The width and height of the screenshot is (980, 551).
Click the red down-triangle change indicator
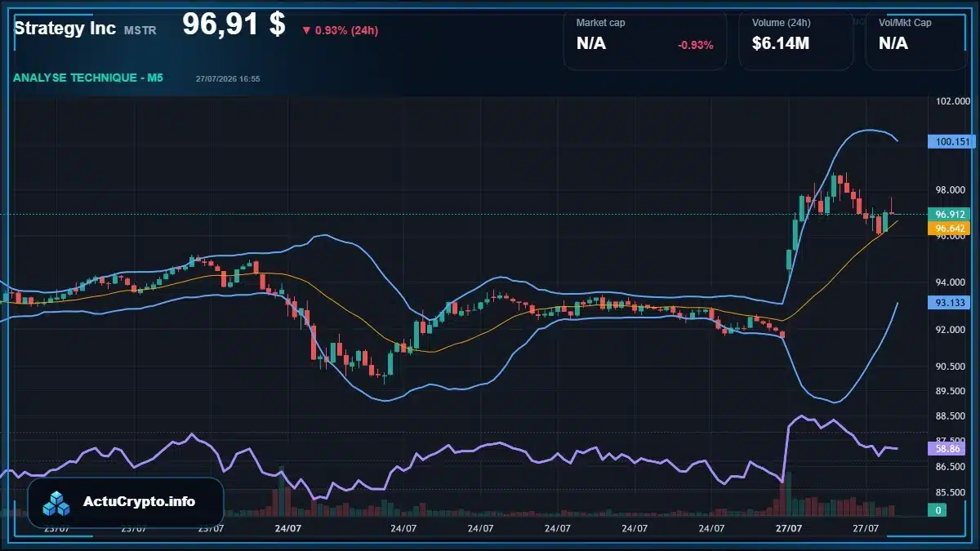306,31
